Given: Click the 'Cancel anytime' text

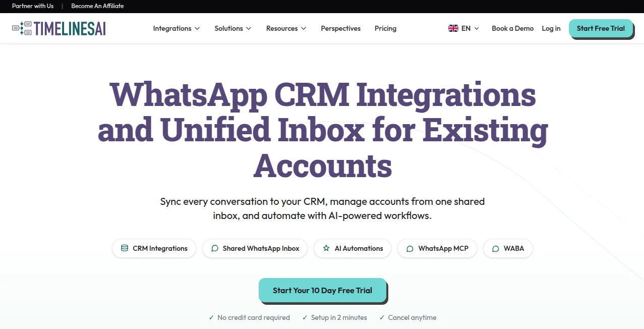Looking at the screenshot, I should [x=412, y=317].
